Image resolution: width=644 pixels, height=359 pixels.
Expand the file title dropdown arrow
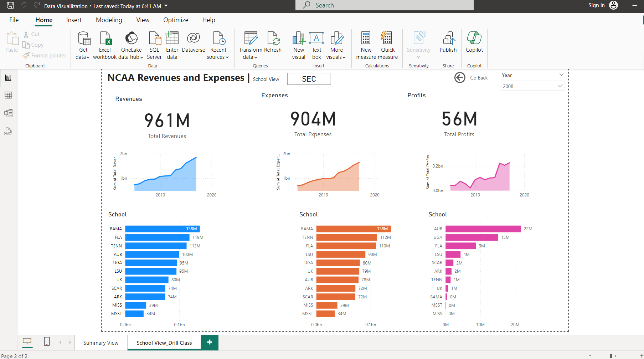point(166,6)
